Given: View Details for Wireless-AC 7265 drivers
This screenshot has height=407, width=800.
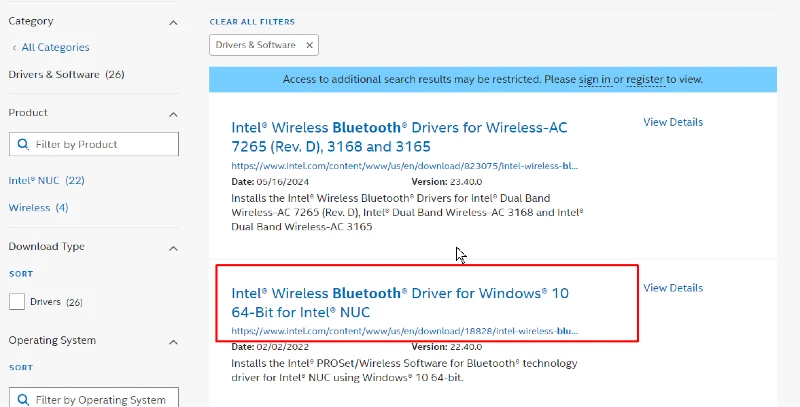Looking at the screenshot, I should 673,122.
